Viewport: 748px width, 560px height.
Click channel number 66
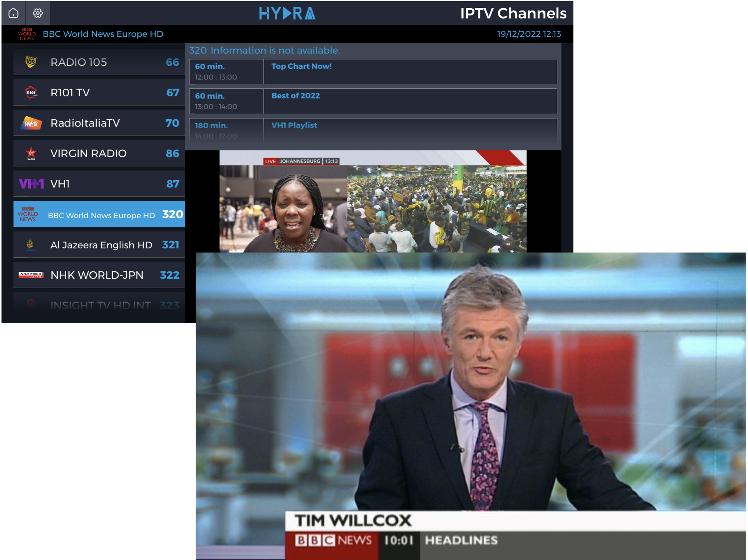173,62
